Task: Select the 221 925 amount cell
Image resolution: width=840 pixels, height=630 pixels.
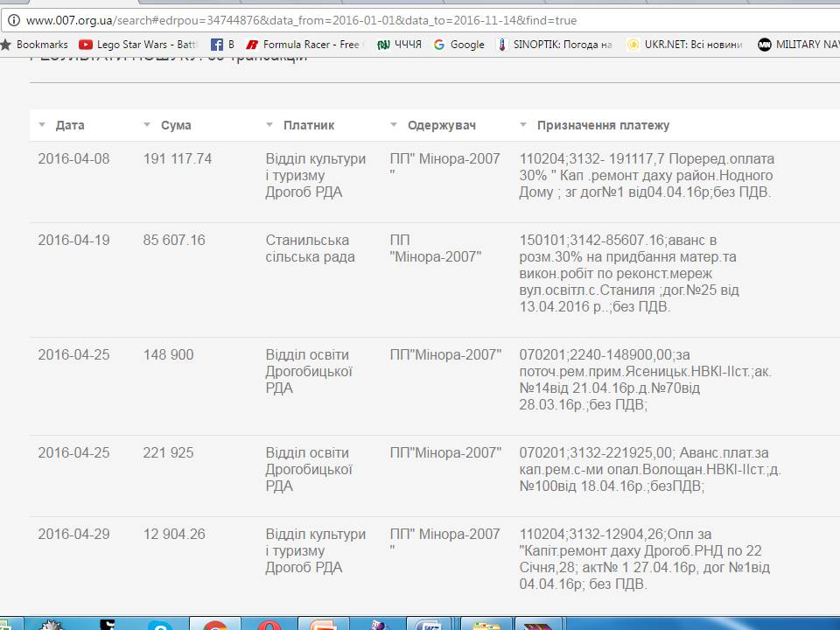Action: click(x=168, y=452)
